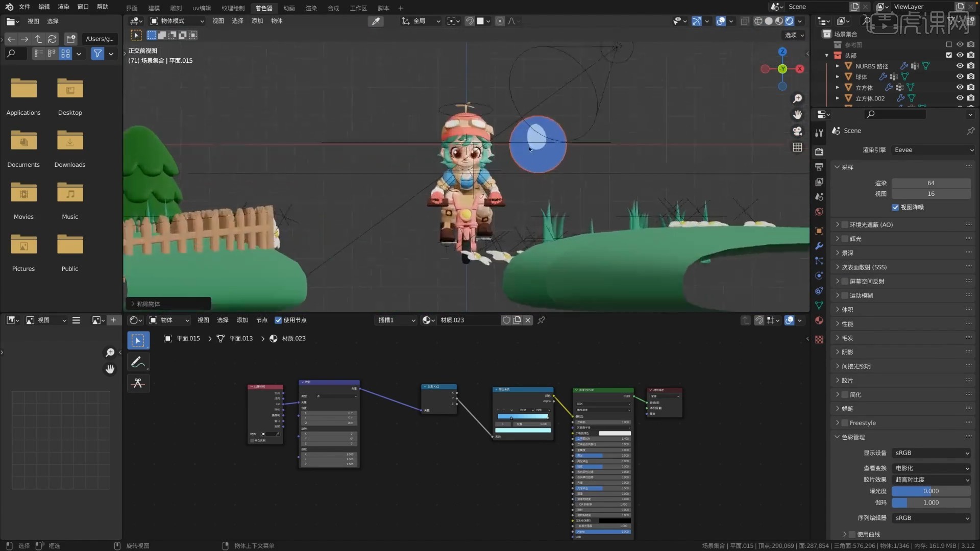
Task: Enable the 屏幕空间反射 checkbox
Action: point(845,281)
